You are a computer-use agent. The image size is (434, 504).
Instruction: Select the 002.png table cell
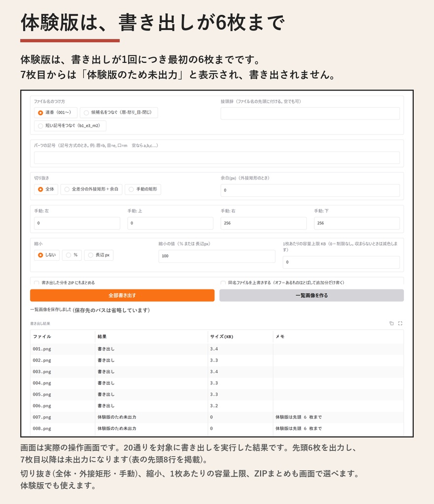click(63, 361)
